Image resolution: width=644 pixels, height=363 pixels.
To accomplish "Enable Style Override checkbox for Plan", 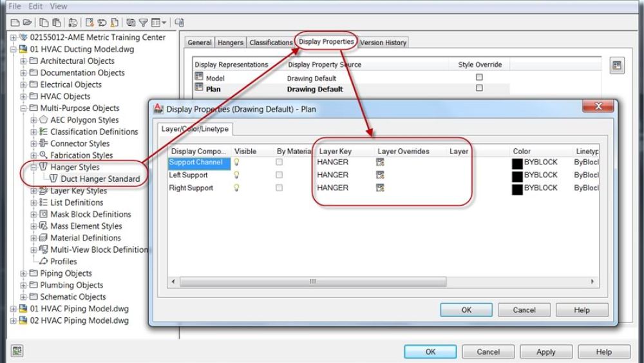I will coord(479,89).
